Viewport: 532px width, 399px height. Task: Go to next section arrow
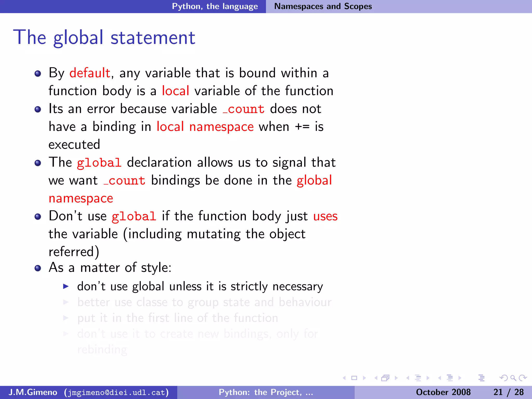pyautogui.click(x=460, y=378)
